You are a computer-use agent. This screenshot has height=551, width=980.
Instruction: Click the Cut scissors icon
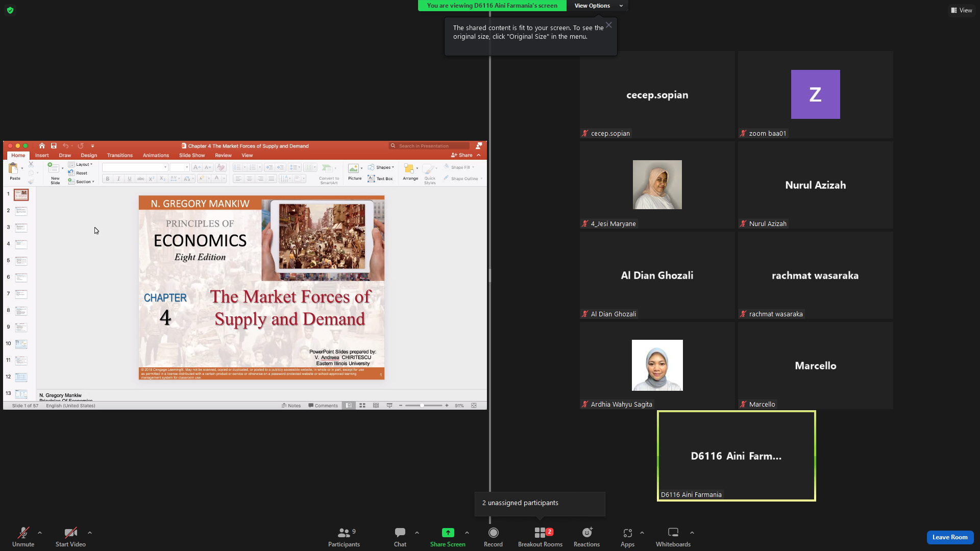(x=31, y=164)
